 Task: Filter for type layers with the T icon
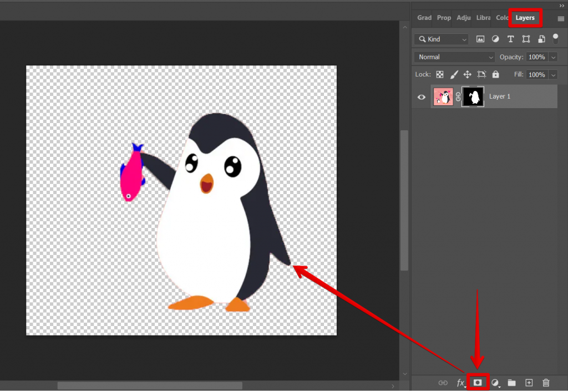click(x=510, y=39)
